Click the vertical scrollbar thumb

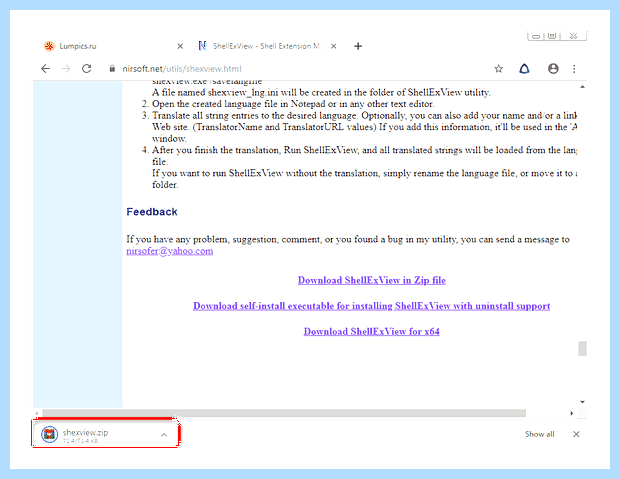tap(582, 348)
